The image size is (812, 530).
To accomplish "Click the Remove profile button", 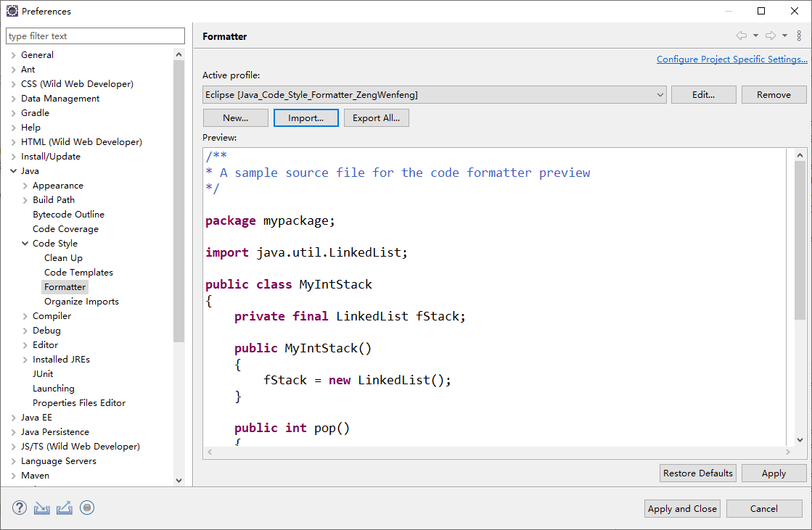I will [x=774, y=95].
